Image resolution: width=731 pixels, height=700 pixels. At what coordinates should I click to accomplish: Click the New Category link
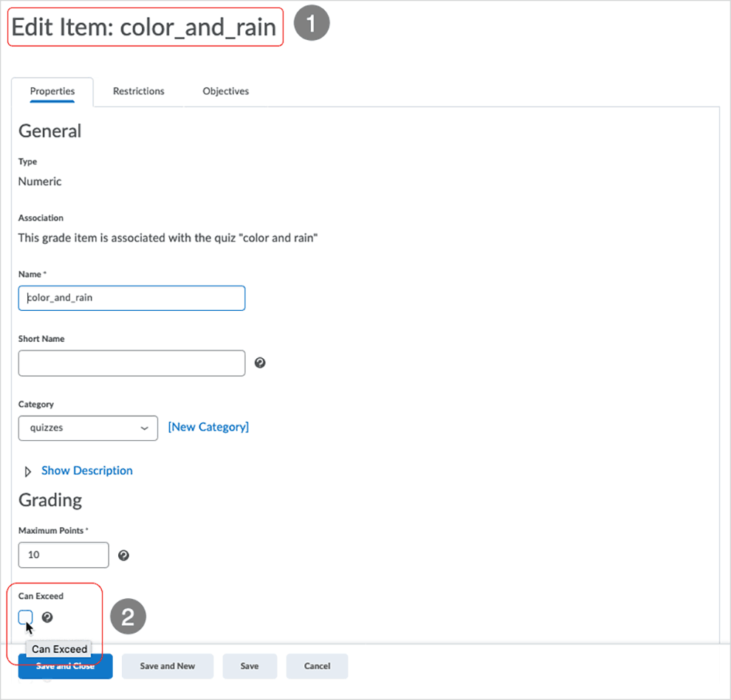pos(208,427)
